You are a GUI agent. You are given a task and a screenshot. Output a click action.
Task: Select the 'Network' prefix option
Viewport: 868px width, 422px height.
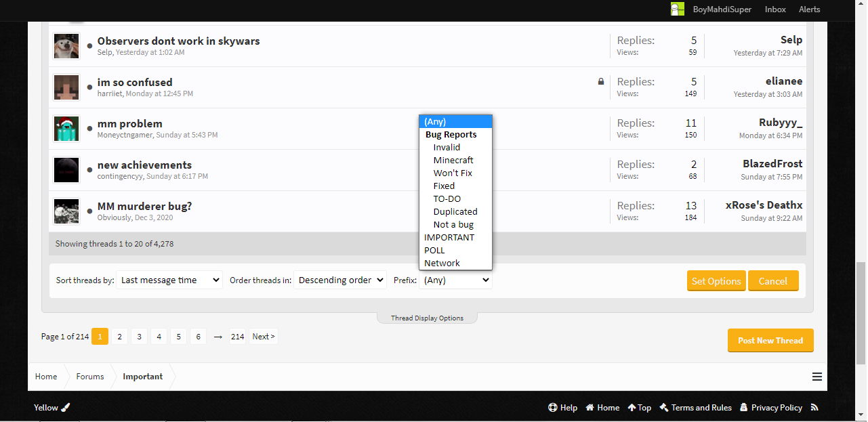point(455,263)
